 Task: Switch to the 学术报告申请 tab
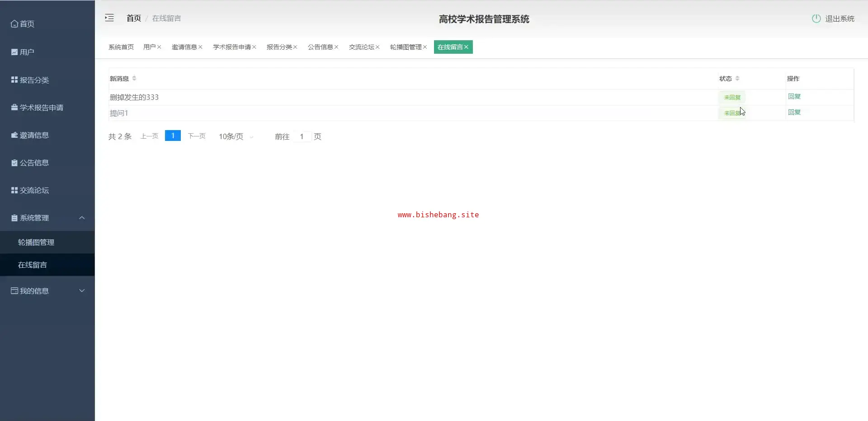point(232,47)
